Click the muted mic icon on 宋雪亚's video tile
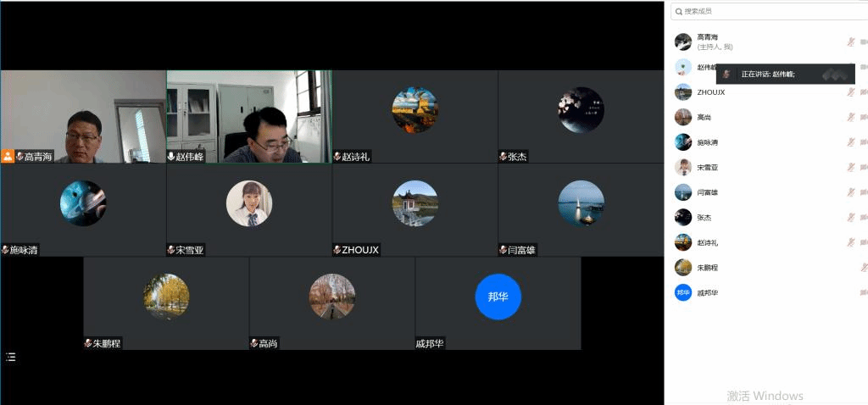Viewport: 868px width, 405px height. tap(171, 250)
